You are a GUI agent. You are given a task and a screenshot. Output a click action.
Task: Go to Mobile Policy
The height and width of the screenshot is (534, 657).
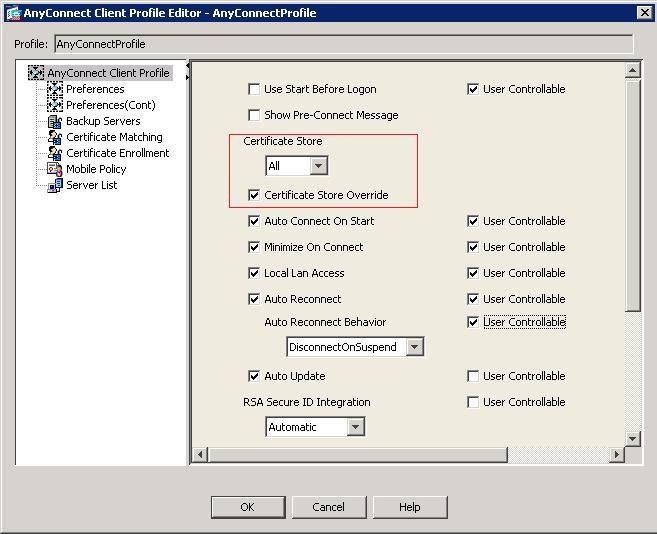(x=96, y=169)
